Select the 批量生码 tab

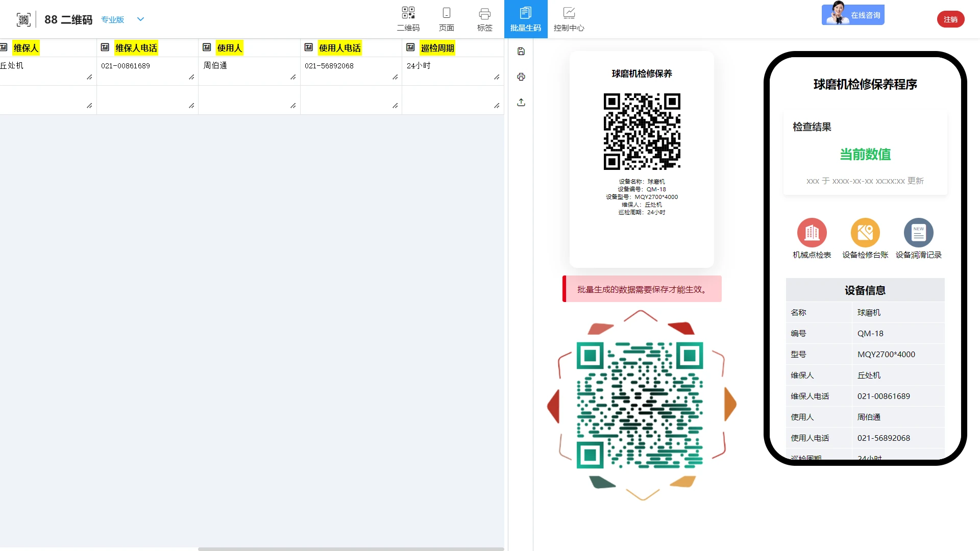526,19
